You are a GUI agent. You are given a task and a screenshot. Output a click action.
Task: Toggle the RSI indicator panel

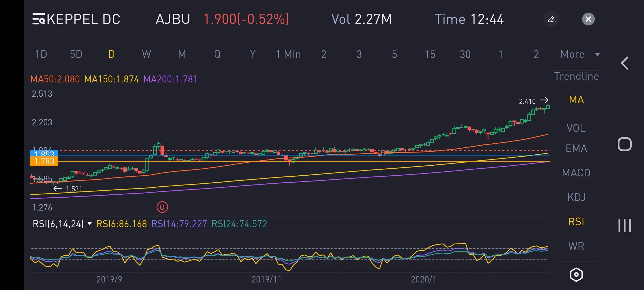(x=576, y=222)
